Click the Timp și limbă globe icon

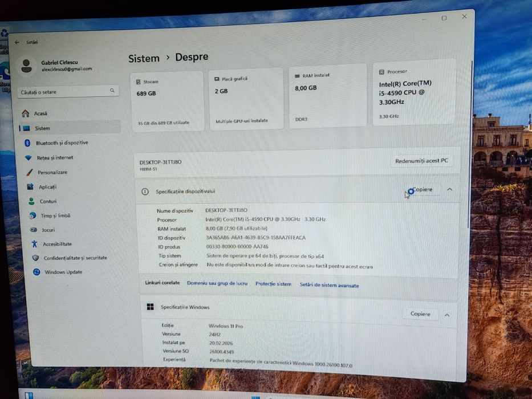coord(33,215)
